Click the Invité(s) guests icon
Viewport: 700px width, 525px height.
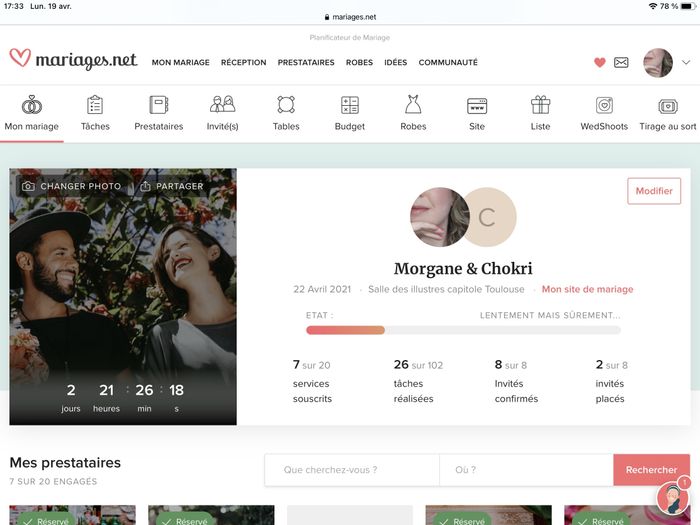tap(222, 105)
